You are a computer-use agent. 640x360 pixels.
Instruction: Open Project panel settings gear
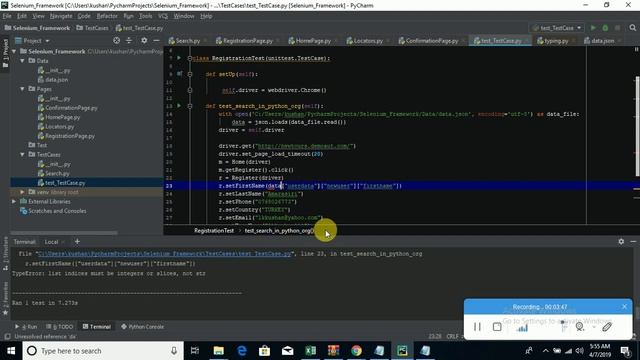144,40
